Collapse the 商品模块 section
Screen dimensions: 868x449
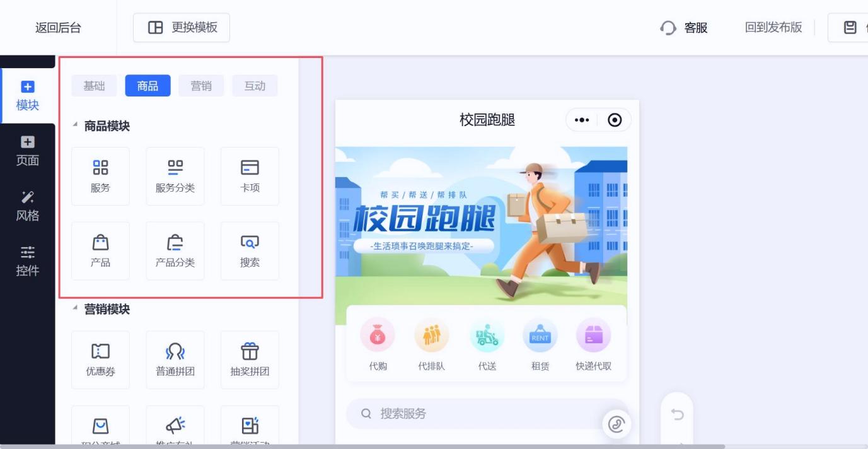click(76, 126)
